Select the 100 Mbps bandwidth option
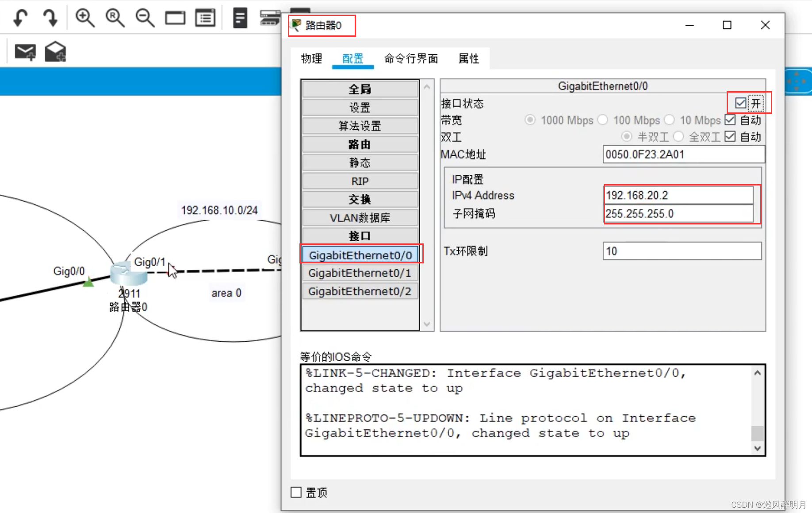Screen dimensions: 812x513 point(603,120)
